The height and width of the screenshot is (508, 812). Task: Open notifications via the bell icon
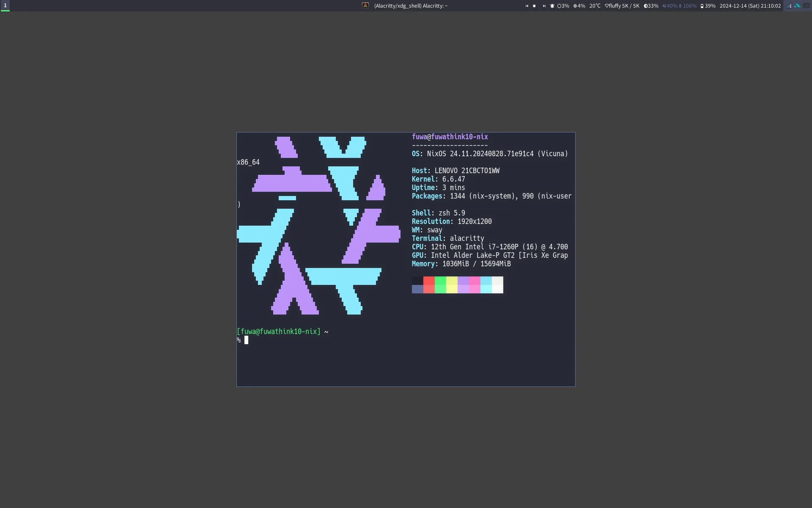click(x=552, y=6)
